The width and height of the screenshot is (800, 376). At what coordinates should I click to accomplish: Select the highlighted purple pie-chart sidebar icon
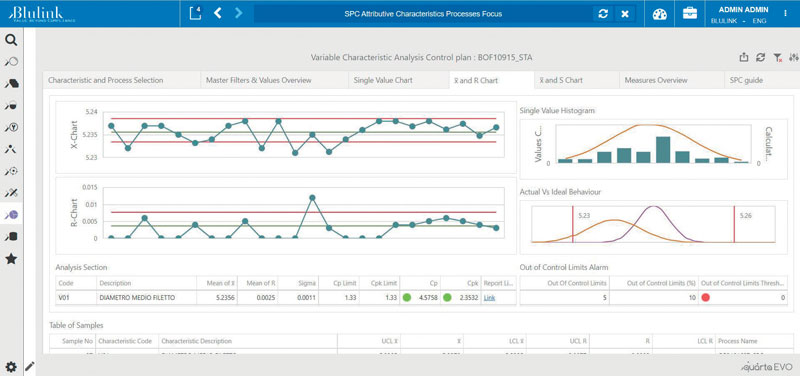pyautogui.click(x=11, y=215)
